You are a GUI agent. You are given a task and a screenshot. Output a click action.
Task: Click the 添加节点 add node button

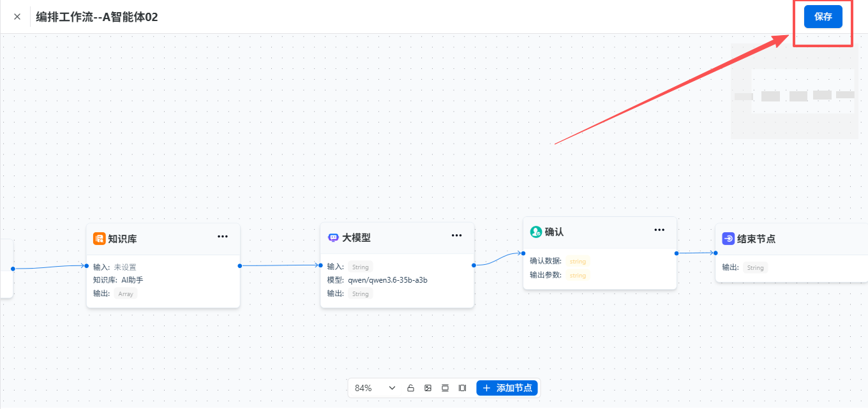pyautogui.click(x=507, y=388)
